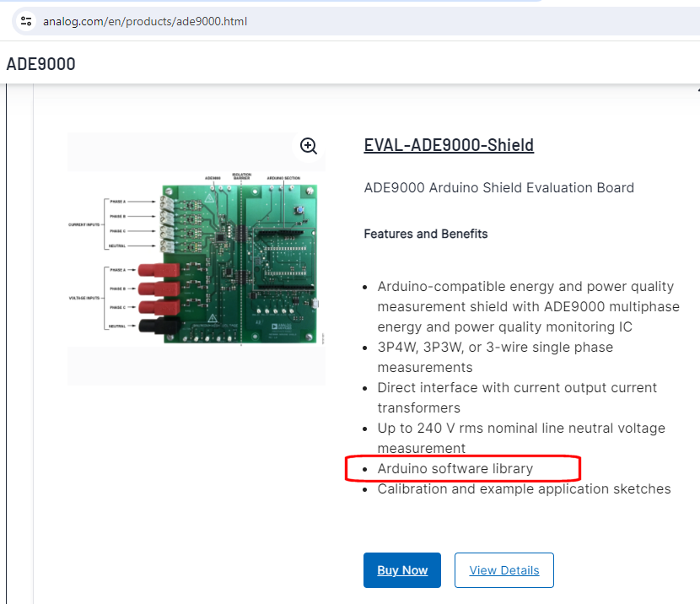Click the Calibration and example application sketches bullet

524,488
